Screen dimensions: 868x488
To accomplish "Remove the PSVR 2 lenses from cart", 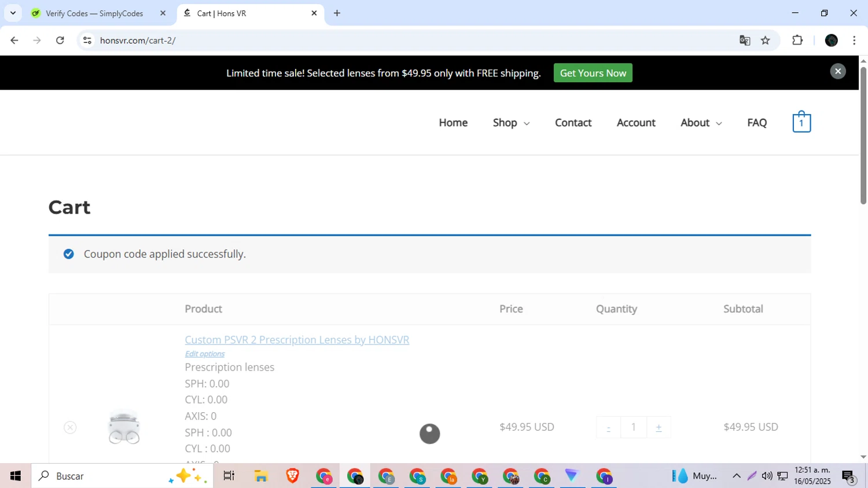I will point(70,427).
